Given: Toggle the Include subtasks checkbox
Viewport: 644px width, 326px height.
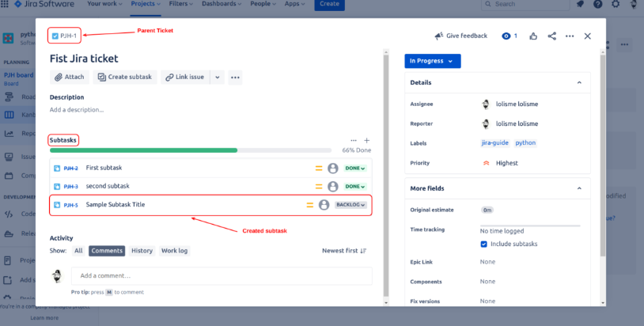Looking at the screenshot, I should 484,244.
